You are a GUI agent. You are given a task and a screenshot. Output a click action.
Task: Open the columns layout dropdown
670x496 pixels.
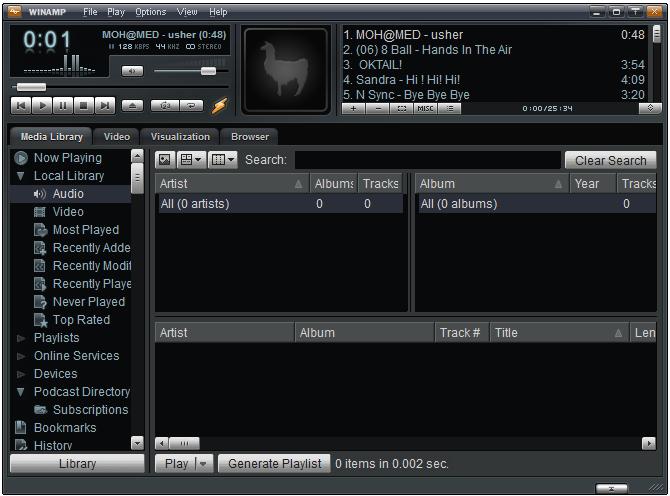[223, 160]
